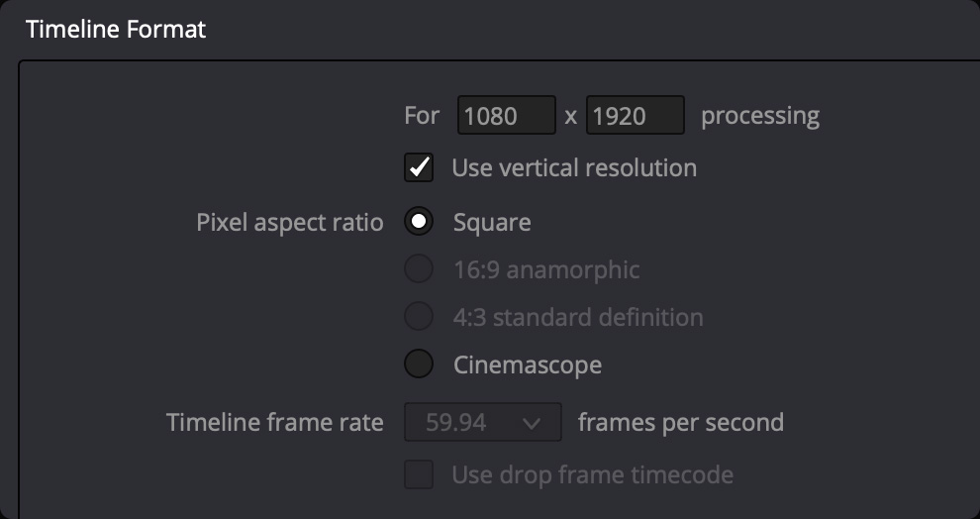
Task: Enable the Use drop frame timecode checkbox
Action: [x=419, y=475]
